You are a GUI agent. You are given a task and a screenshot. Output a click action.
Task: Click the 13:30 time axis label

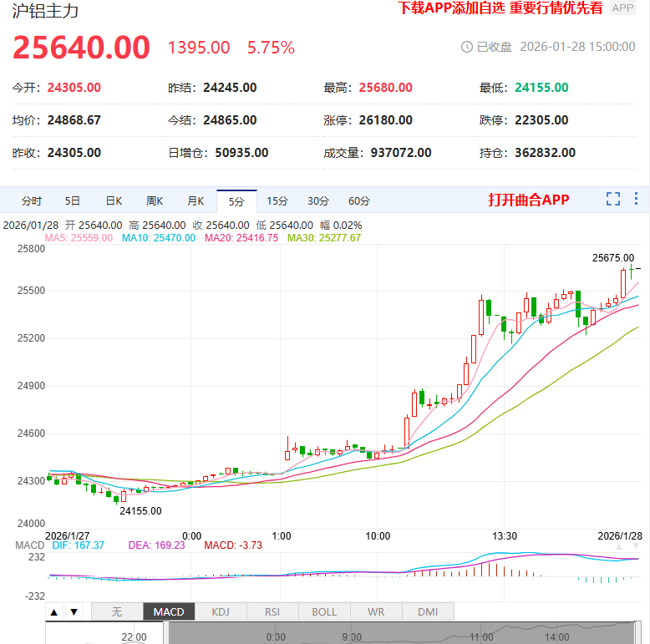click(x=505, y=536)
